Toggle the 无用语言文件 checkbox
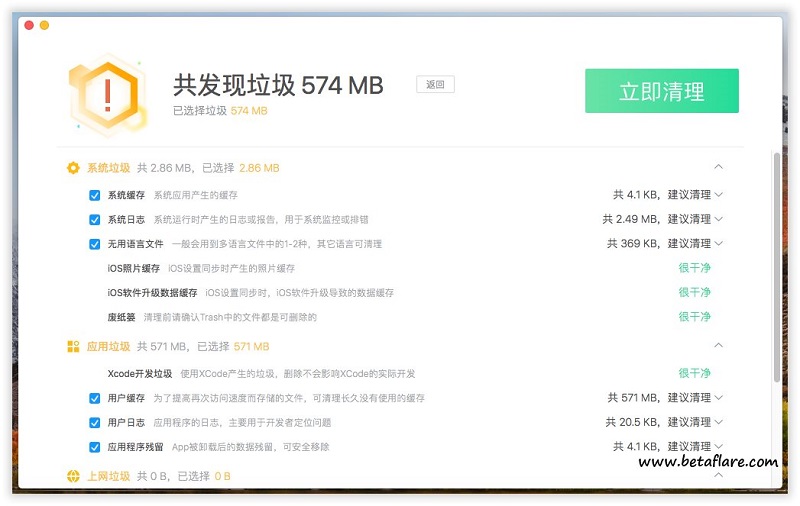 pyautogui.click(x=95, y=244)
